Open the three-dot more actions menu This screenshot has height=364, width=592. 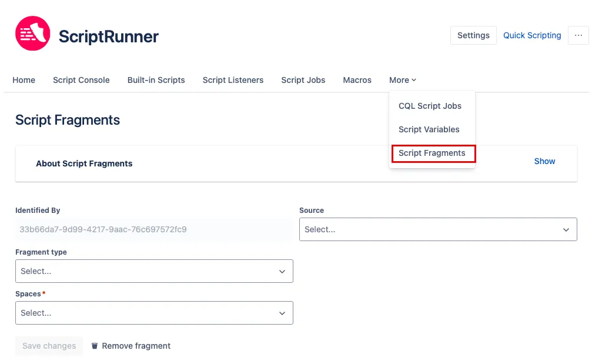[x=578, y=35]
